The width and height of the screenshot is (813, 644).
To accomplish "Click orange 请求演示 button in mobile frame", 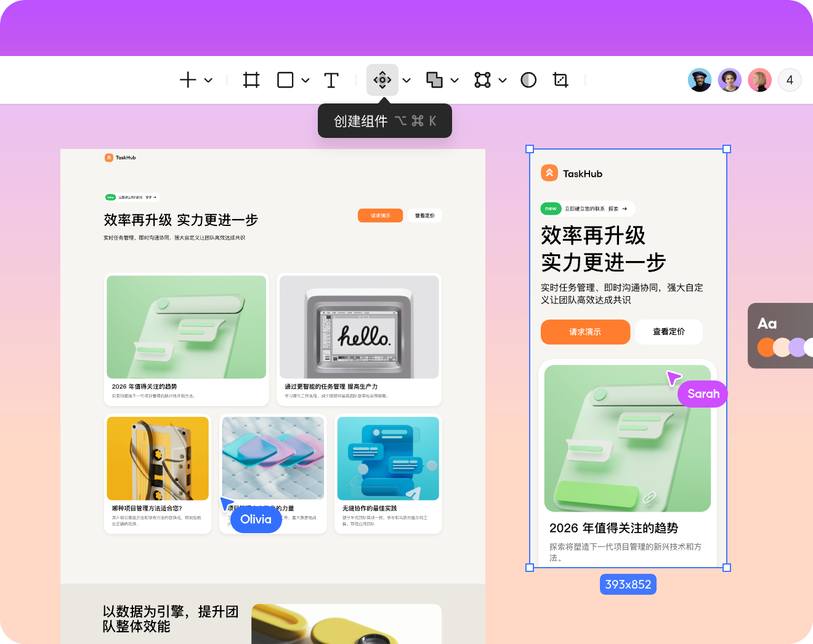I will tap(585, 332).
